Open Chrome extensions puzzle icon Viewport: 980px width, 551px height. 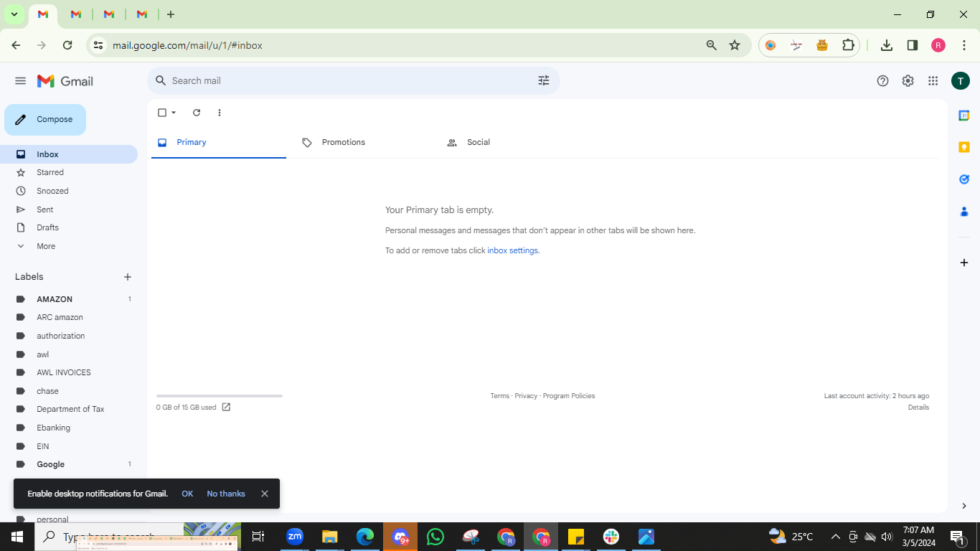pos(848,45)
